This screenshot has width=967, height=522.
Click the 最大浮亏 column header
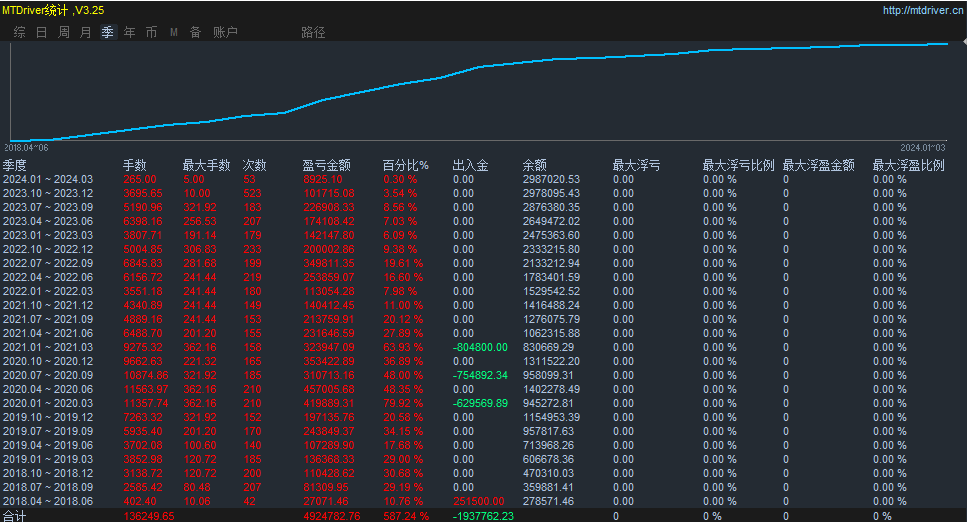pos(636,165)
